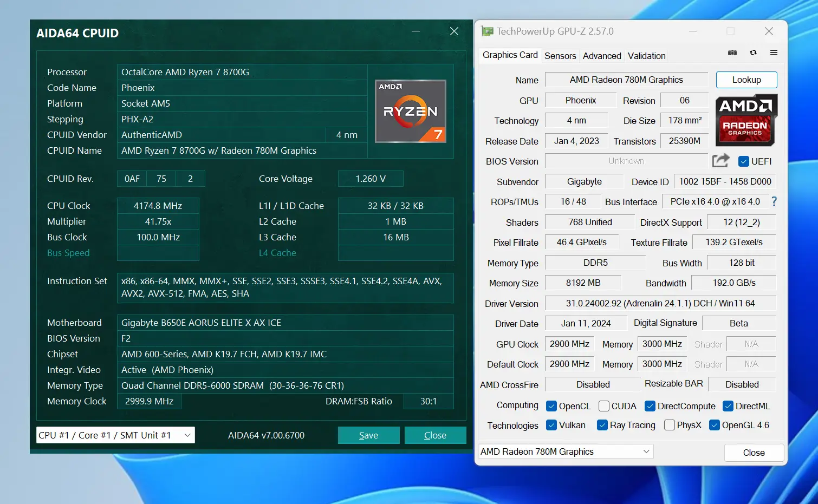818x504 pixels.
Task: Click the GPU-Z screenshot camera icon
Action: pos(732,53)
